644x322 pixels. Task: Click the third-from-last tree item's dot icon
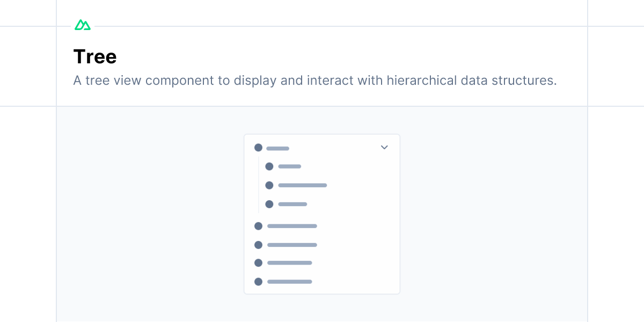point(258,245)
